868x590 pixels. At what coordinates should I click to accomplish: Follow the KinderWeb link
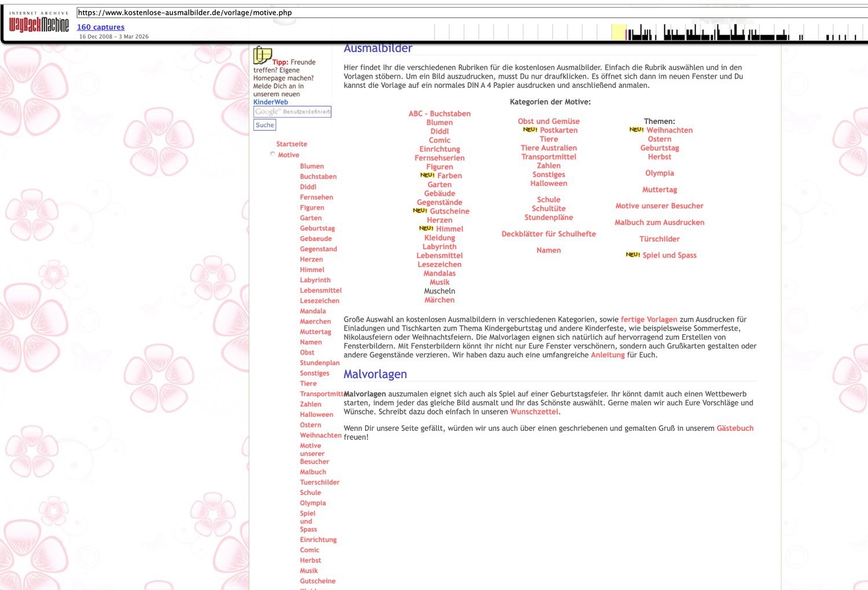tap(270, 102)
